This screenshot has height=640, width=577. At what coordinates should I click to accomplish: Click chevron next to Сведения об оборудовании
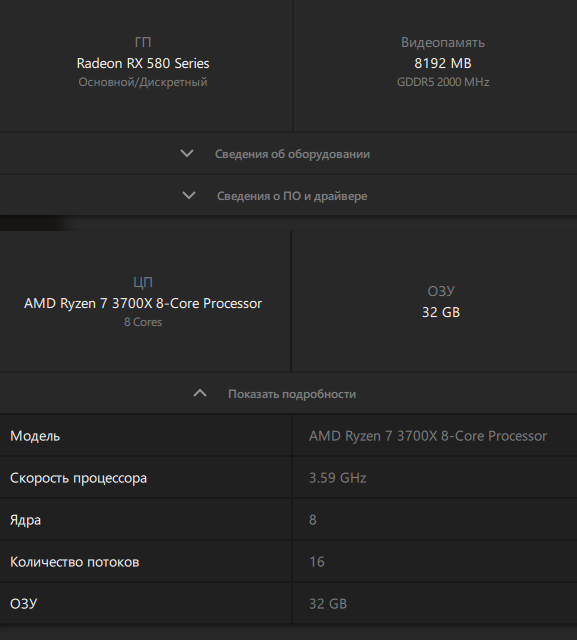[187, 153]
